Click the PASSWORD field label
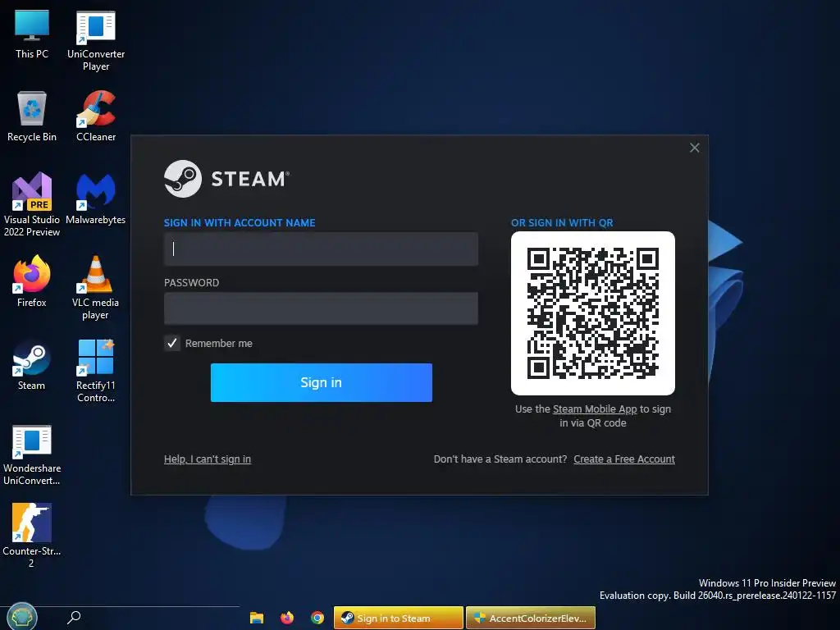 coord(191,283)
